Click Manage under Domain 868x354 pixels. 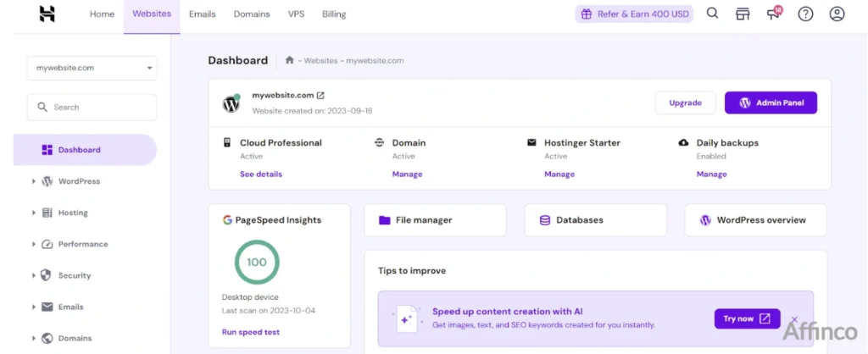click(408, 174)
